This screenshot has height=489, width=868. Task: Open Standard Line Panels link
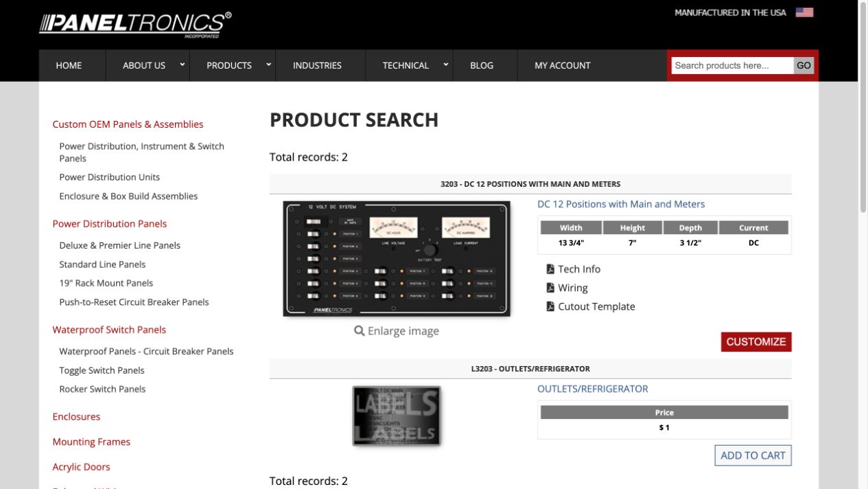[x=102, y=264]
